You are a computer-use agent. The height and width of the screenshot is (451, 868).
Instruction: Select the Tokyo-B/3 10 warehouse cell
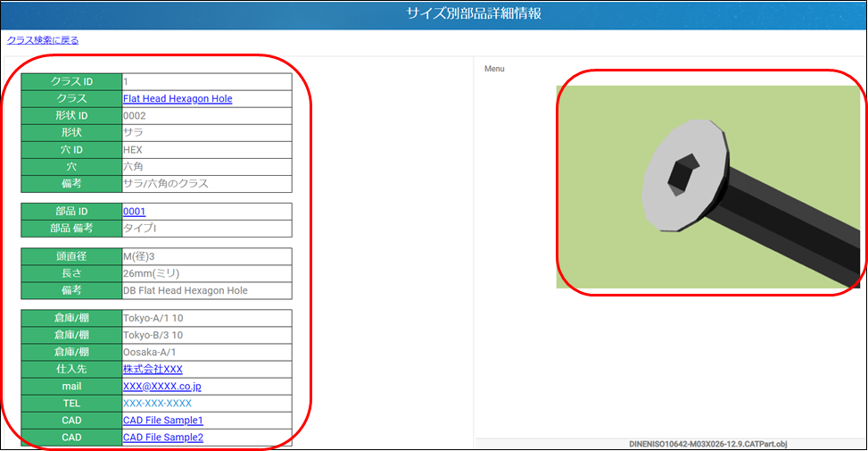pyautogui.click(x=207, y=335)
